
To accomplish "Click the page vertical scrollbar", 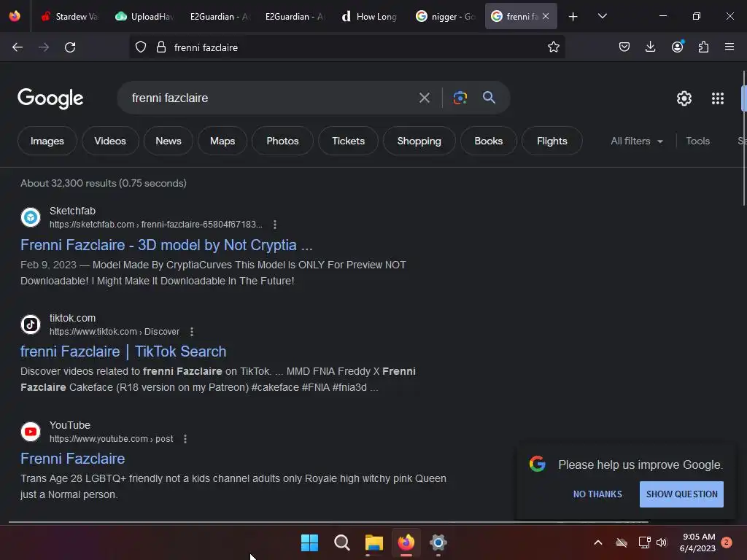I will [743, 138].
